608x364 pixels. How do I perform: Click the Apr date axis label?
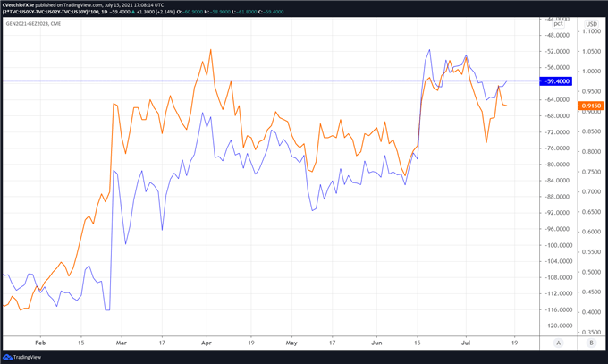coord(207,343)
